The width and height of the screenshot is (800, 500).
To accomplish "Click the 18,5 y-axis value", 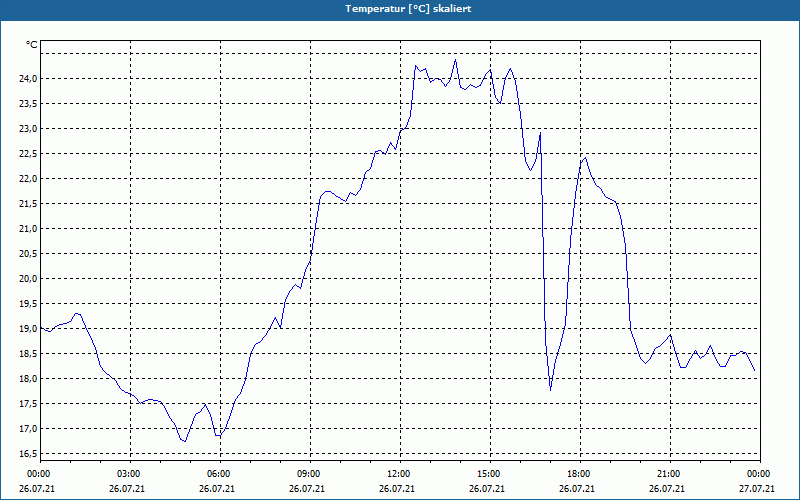I will tap(29, 354).
